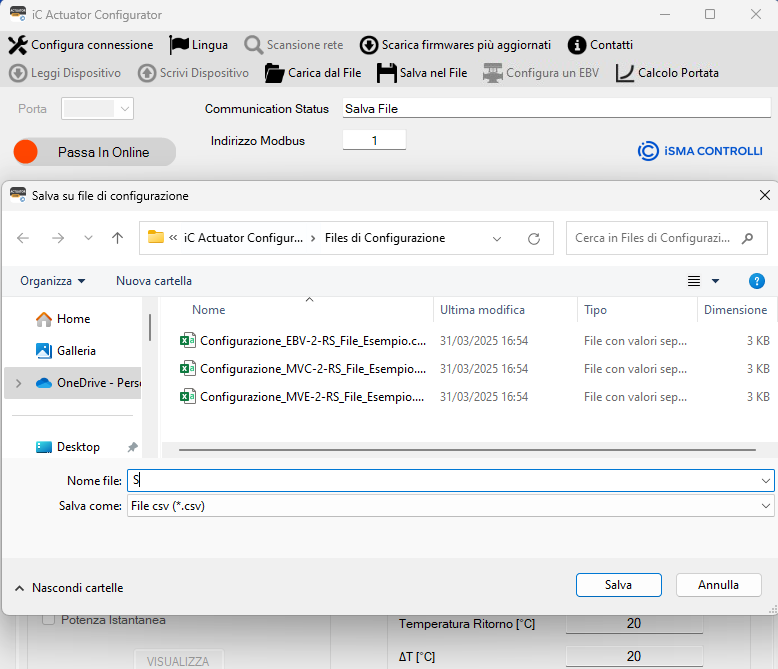Go up one folder level
Viewport: 778px width, 669px height.
[117, 238]
